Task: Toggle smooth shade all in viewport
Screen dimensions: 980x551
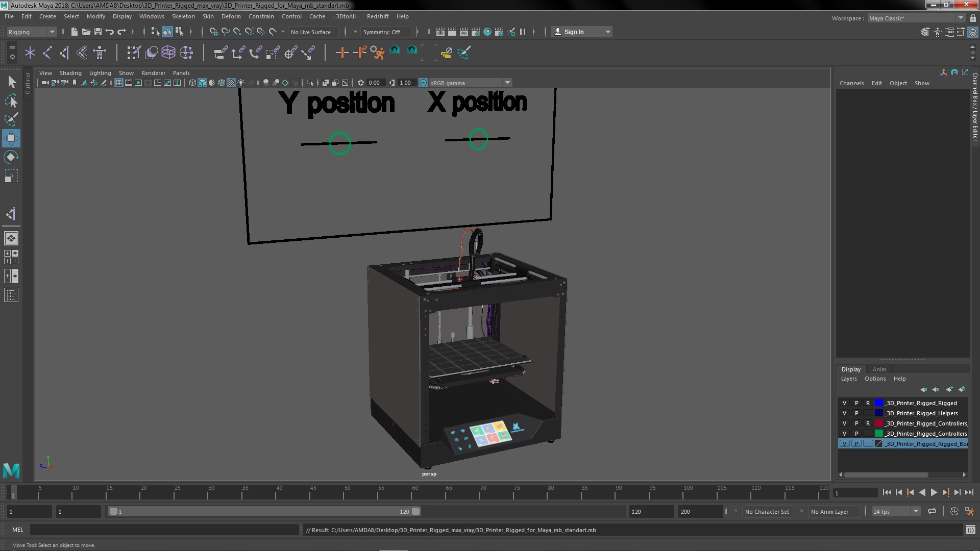Action: (x=202, y=83)
